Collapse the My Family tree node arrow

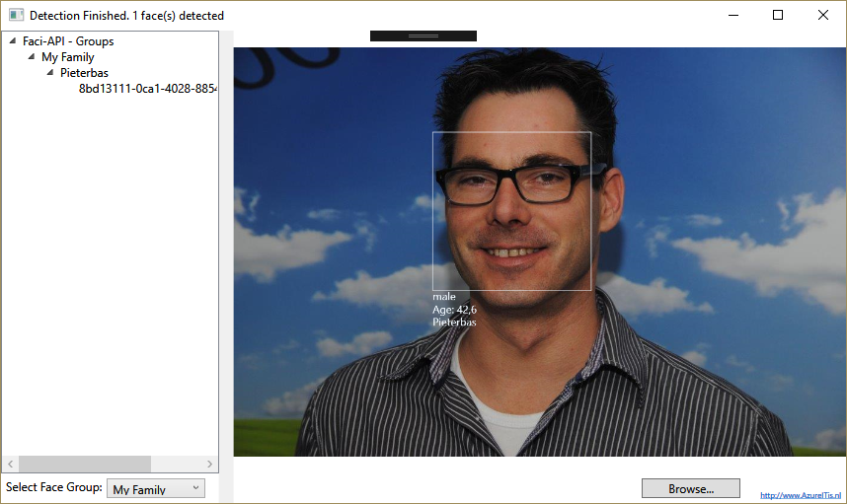click(31, 57)
